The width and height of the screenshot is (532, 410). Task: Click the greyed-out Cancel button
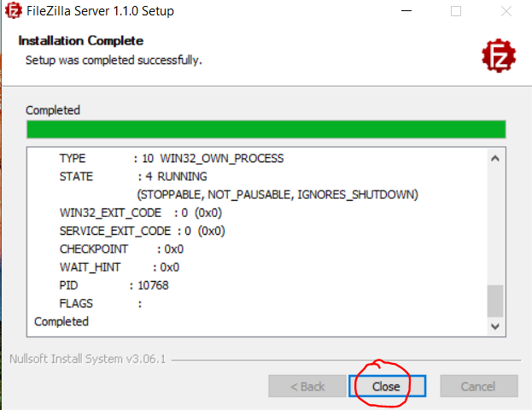[x=479, y=386]
